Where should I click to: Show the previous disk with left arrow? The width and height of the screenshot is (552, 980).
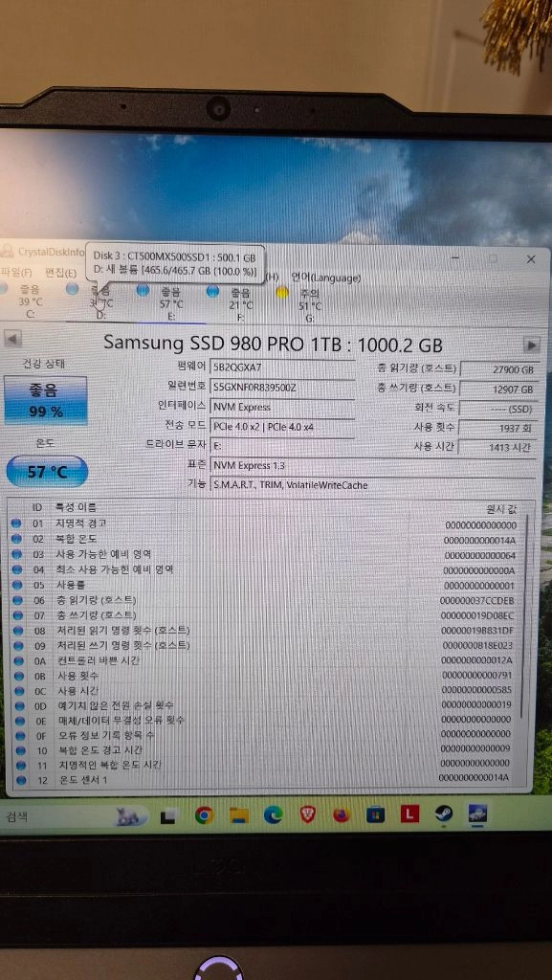pyautogui.click(x=12, y=340)
